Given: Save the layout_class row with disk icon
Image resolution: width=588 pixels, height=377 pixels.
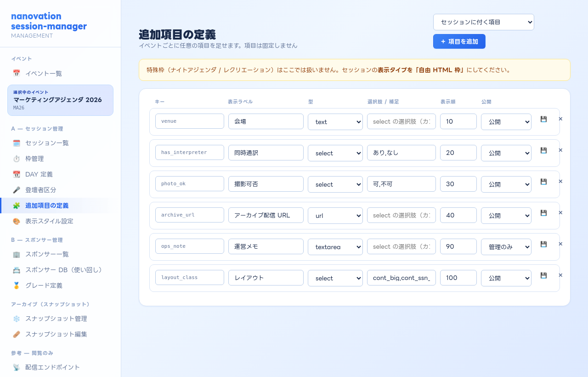Looking at the screenshot, I should point(543,275).
